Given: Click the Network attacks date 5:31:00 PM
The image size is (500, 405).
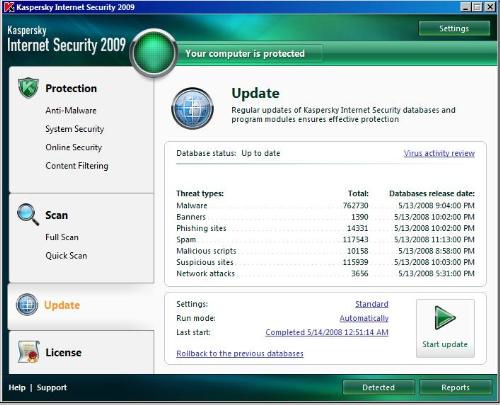Looking at the screenshot, I should point(436,274).
